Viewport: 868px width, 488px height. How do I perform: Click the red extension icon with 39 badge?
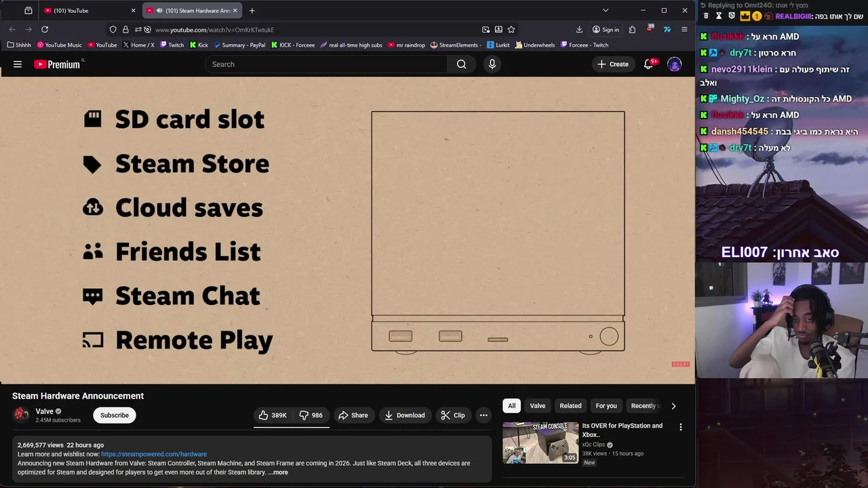pos(650,29)
